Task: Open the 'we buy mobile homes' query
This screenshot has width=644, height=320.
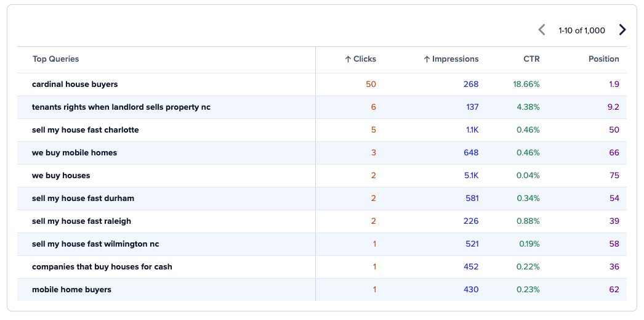Action: pos(74,152)
